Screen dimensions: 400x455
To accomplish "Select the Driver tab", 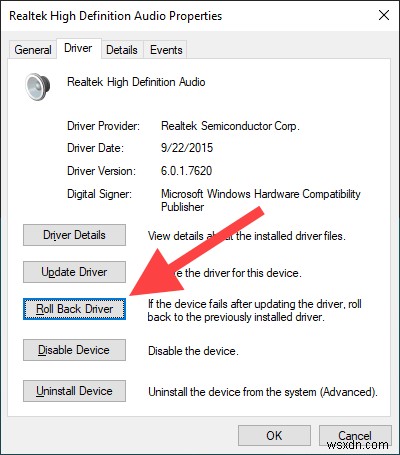I will click(78, 48).
